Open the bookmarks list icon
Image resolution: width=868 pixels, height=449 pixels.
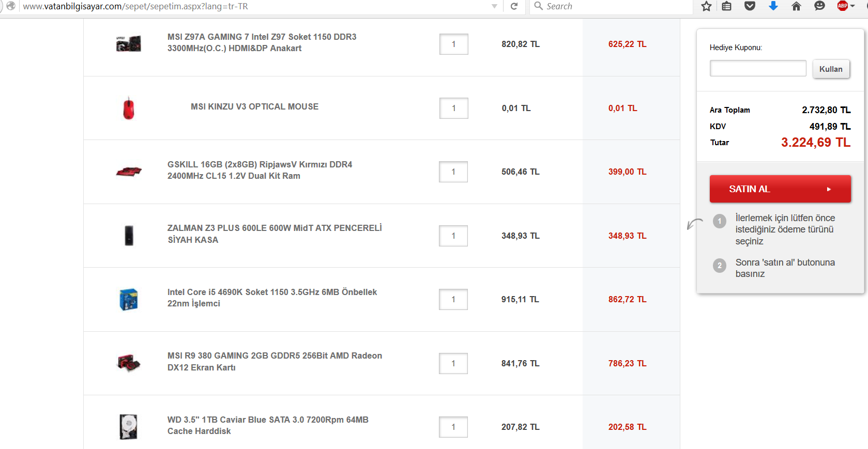point(726,6)
